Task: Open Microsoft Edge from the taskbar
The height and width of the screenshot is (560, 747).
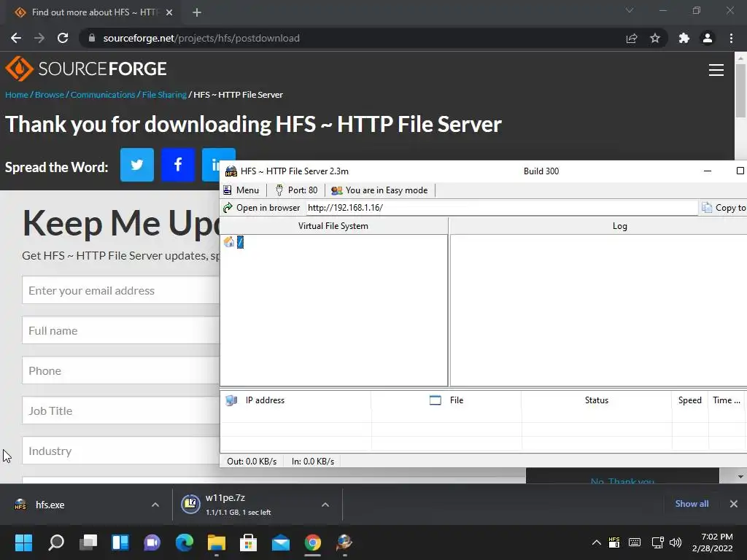Action: (x=185, y=542)
